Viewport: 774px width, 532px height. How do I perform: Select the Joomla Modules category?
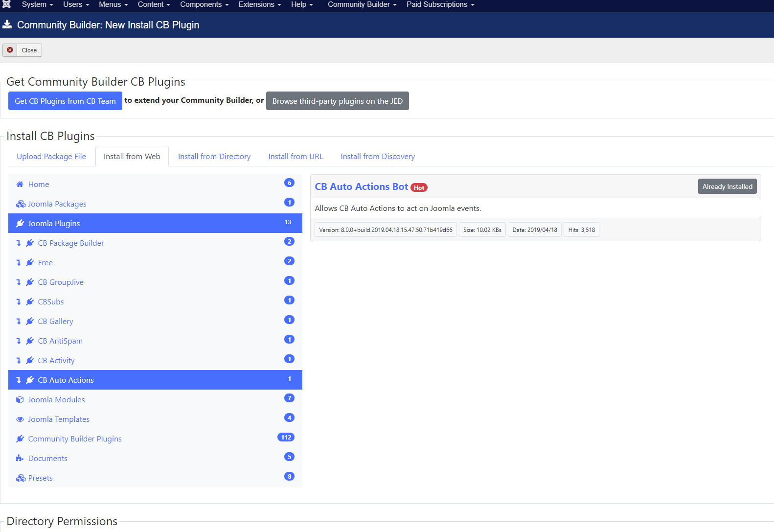click(155, 399)
